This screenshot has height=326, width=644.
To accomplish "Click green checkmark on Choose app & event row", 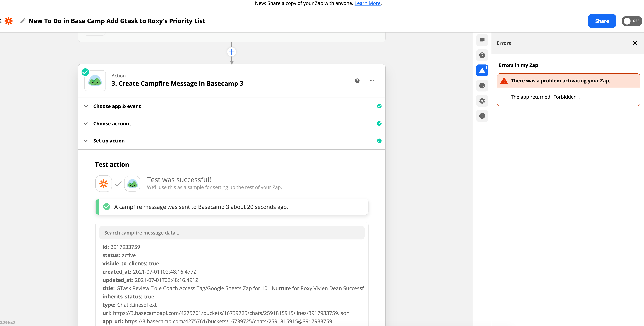I will point(379,106).
